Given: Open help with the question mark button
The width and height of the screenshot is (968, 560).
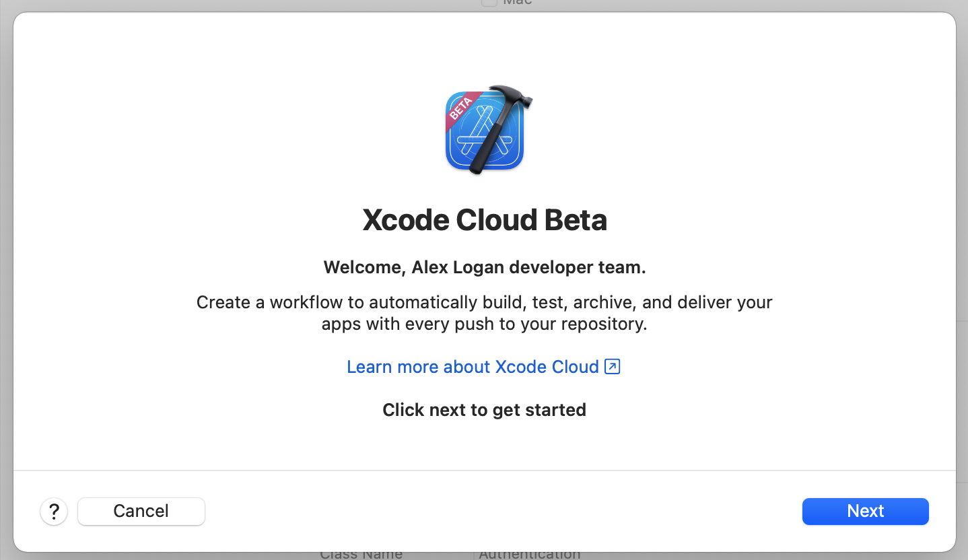Looking at the screenshot, I should click(x=54, y=512).
